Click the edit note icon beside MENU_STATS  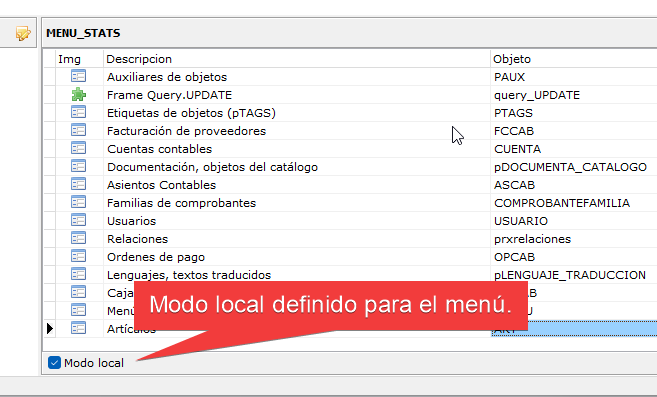pyautogui.click(x=23, y=33)
